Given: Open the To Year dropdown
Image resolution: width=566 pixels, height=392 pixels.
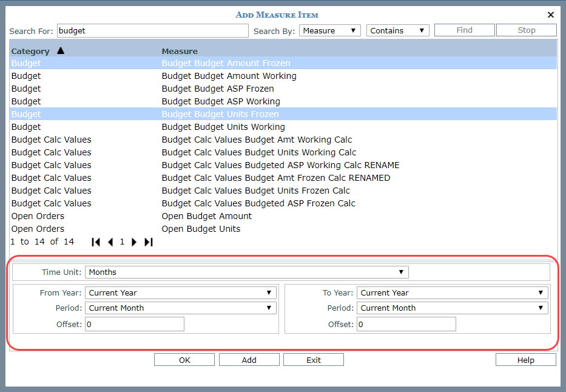Looking at the screenshot, I should tap(452, 293).
